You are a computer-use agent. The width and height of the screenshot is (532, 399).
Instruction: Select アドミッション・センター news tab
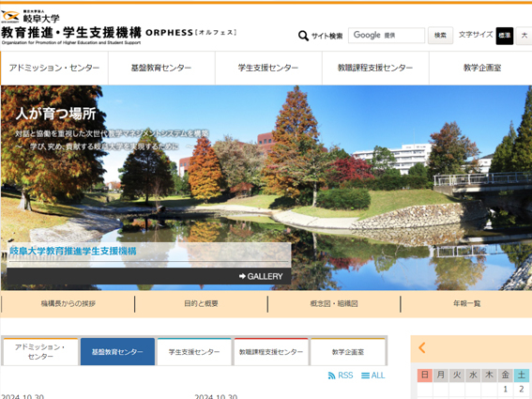[40, 352]
